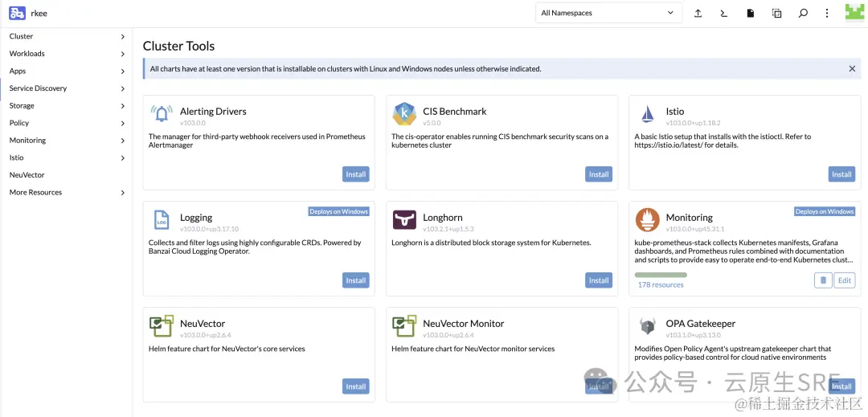Click the import YAML upload icon

[698, 14]
